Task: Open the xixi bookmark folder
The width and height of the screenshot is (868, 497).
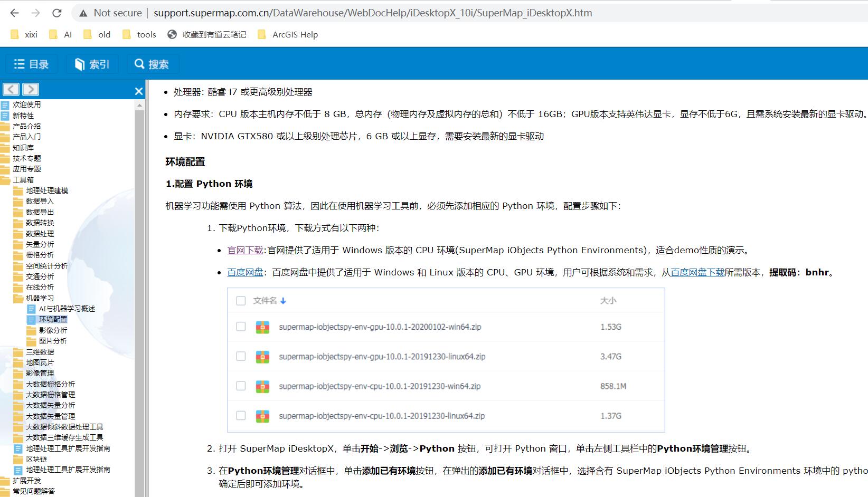Action: (24, 34)
